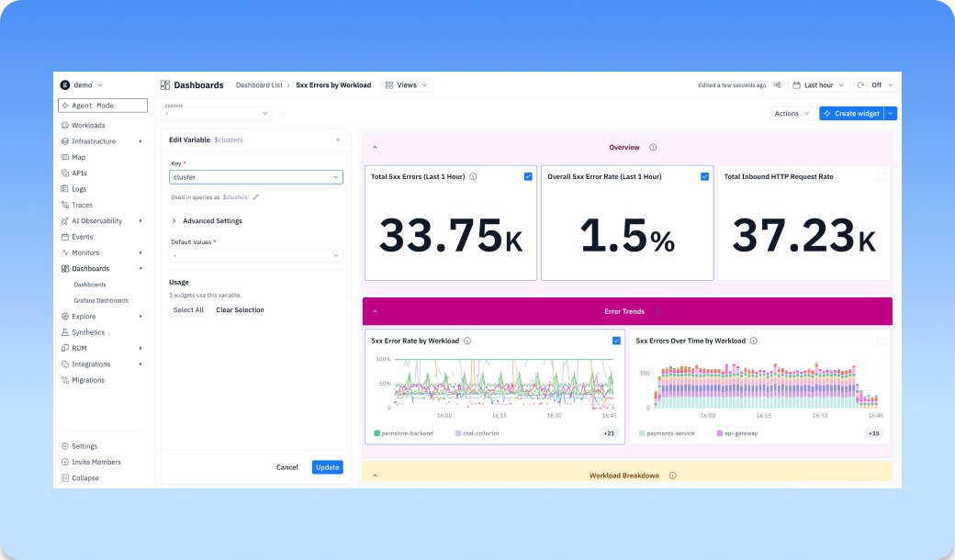The height and width of the screenshot is (560, 955).
Task: Open the Dashboards sub-item in sidebar
Action: point(90,285)
